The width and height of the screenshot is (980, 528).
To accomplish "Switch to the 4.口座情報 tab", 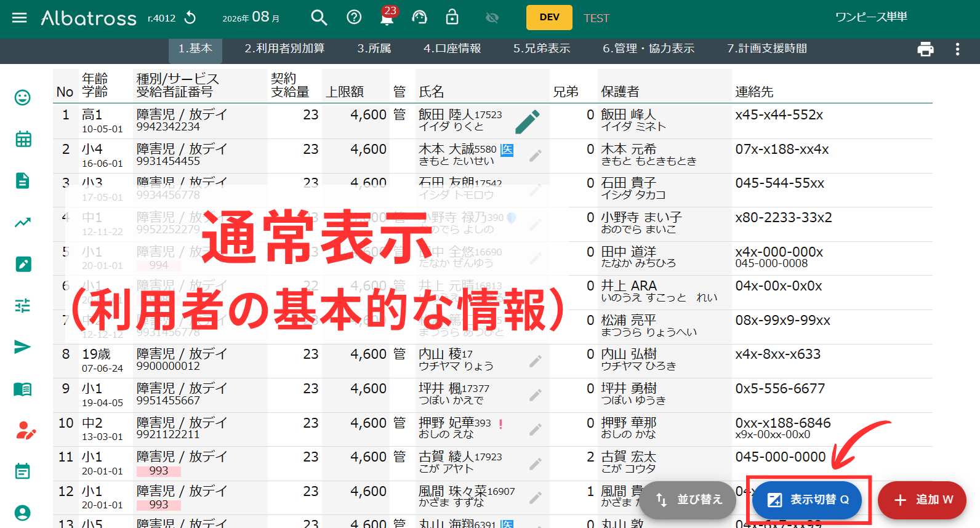I will pyautogui.click(x=452, y=49).
